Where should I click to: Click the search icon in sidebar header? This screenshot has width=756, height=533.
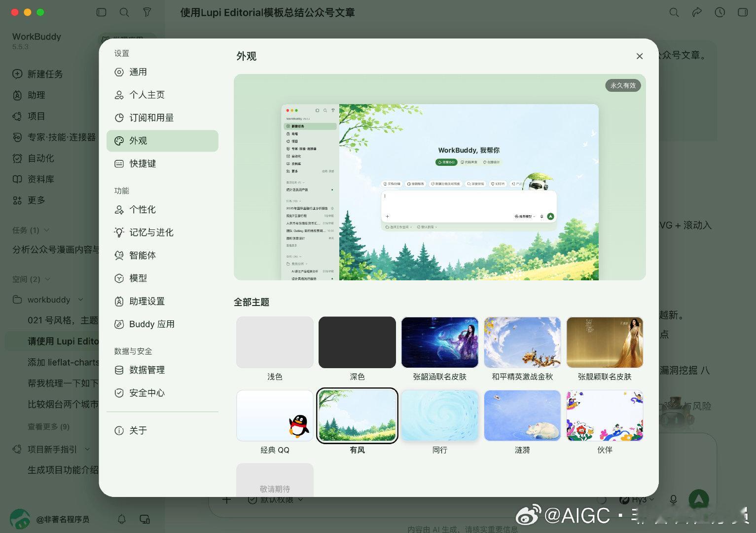pyautogui.click(x=124, y=12)
